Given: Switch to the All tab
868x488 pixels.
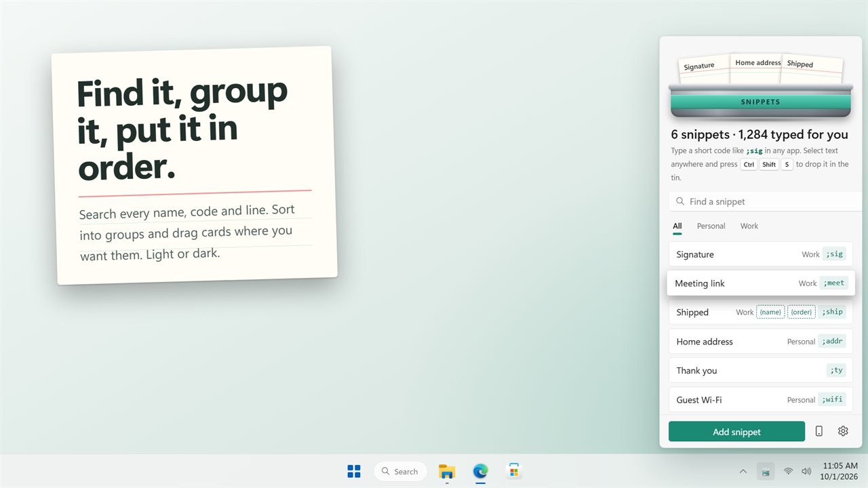Looking at the screenshot, I should coord(677,226).
